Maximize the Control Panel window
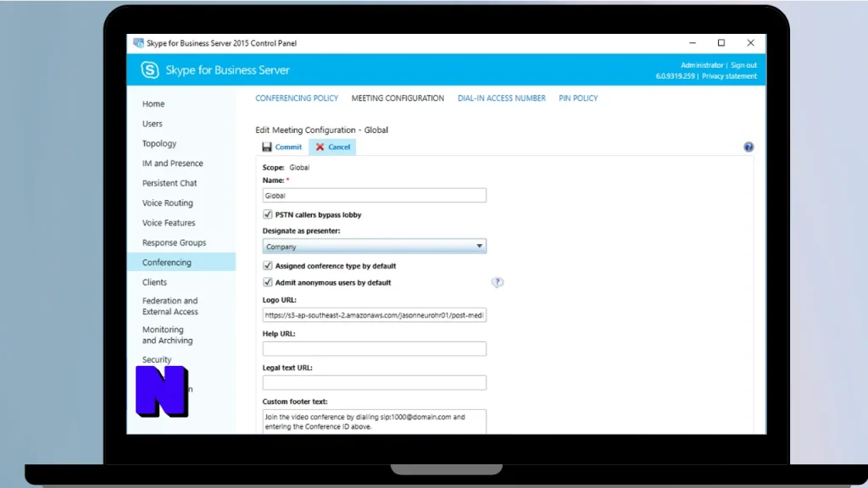The height and width of the screenshot is (488, 868). [x=721, y=42]
